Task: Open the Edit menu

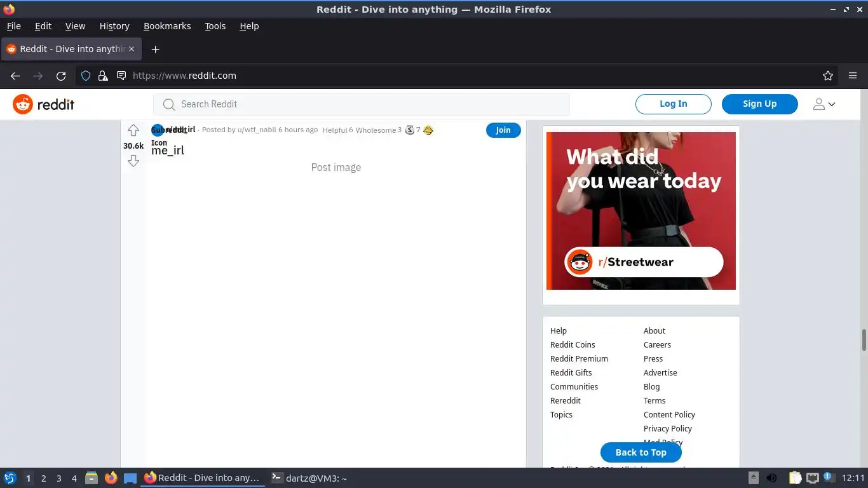Action: click(43, 26)
